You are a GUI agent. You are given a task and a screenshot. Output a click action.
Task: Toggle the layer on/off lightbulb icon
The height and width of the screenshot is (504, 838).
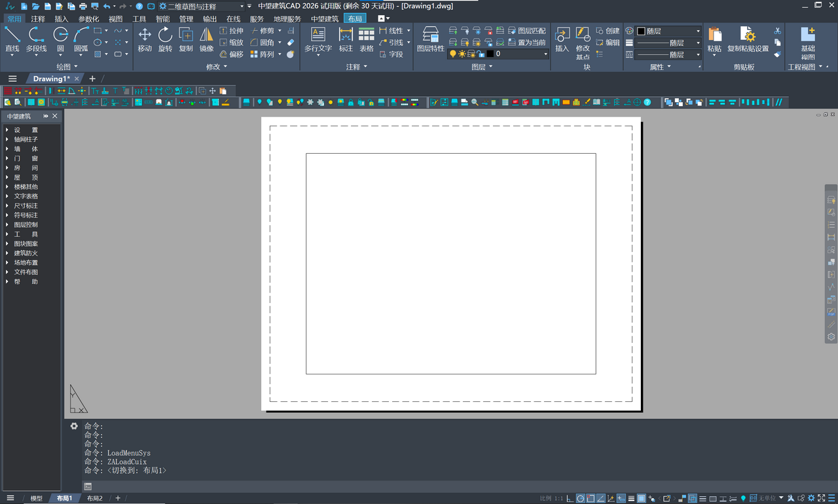452,54
